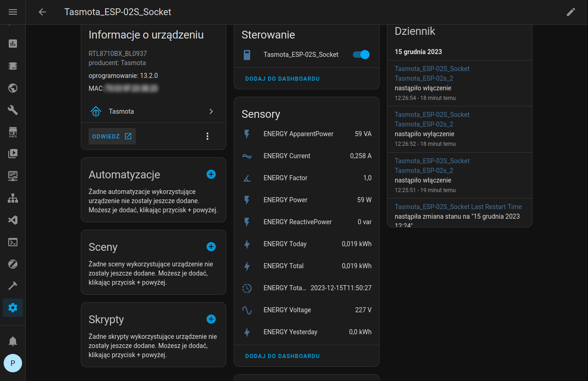Open Tasmota_ESP-02S_Socket link at 12:25:51
Viewport: 588px width, 381px height.
432,161
